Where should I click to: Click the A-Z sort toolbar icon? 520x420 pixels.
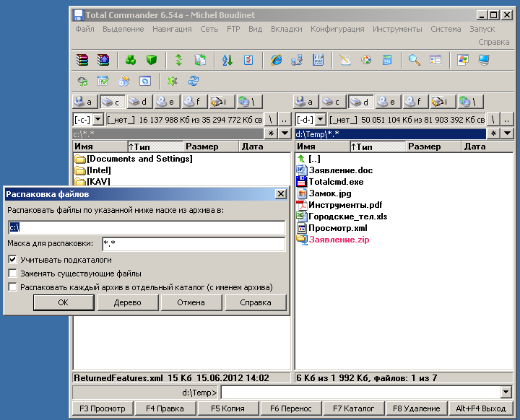point(227,60)
